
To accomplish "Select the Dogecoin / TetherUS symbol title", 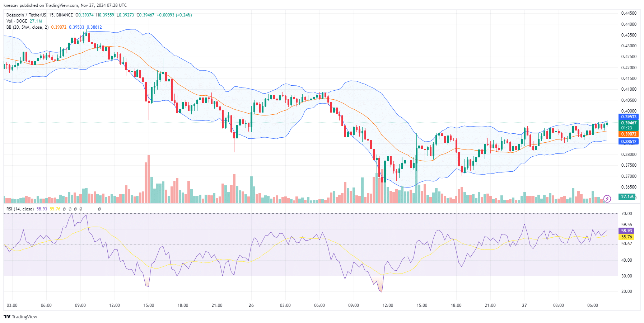I will [x=27, y=15].
